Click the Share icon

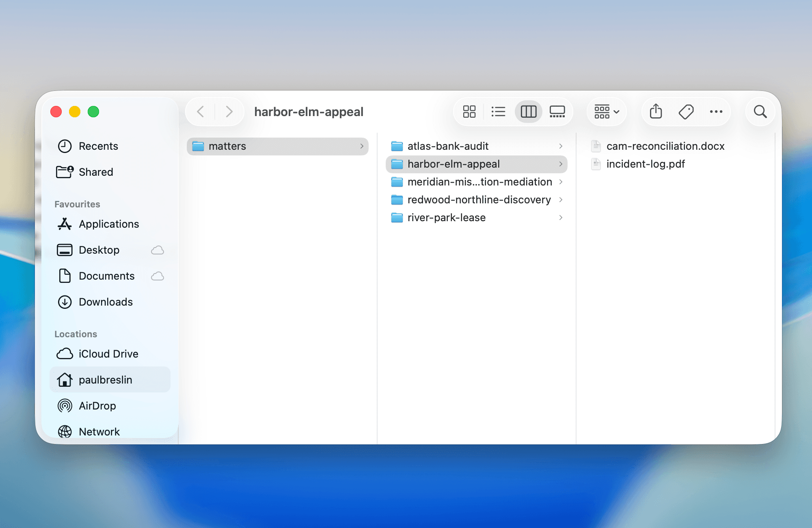656,112
